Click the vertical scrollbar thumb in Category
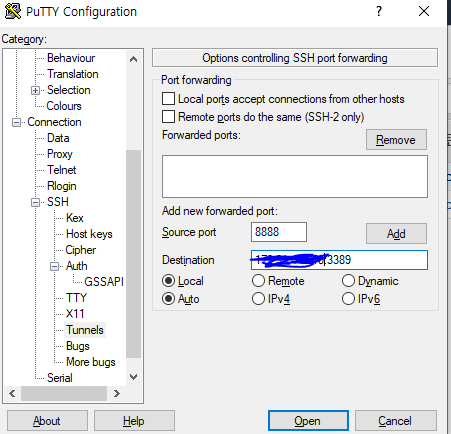Viewport: 451px width, 434px height. 134,254
